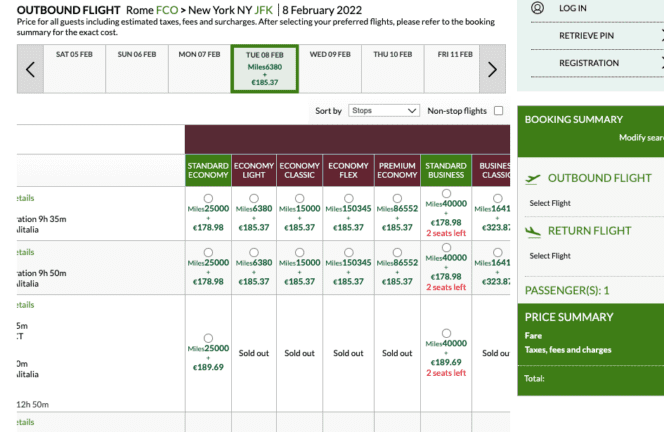Click the Log In link

tap(573, 8)
